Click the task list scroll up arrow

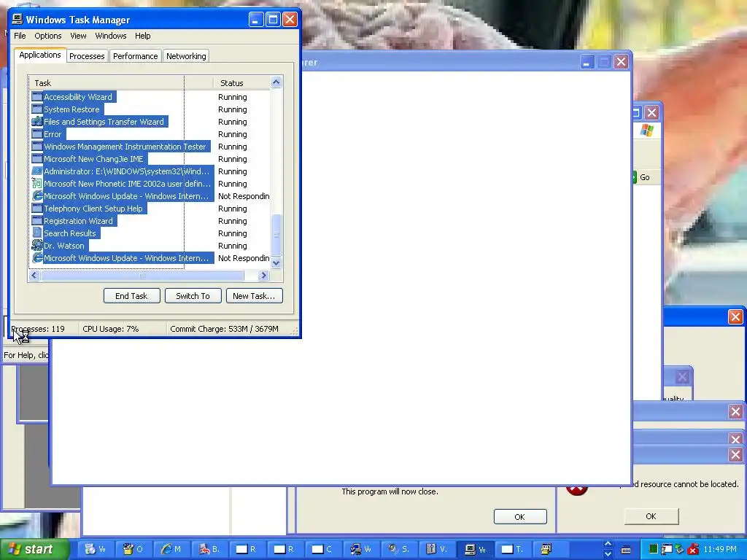(276, 82)
